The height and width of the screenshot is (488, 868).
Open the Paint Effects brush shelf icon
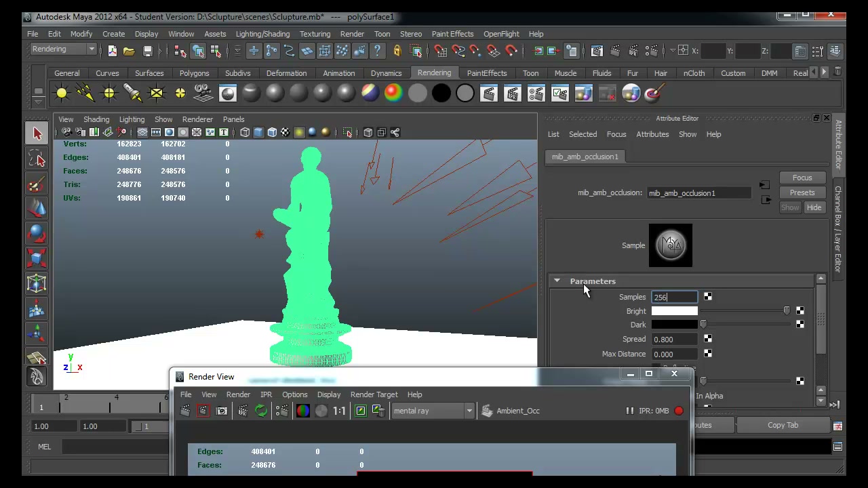654,94
